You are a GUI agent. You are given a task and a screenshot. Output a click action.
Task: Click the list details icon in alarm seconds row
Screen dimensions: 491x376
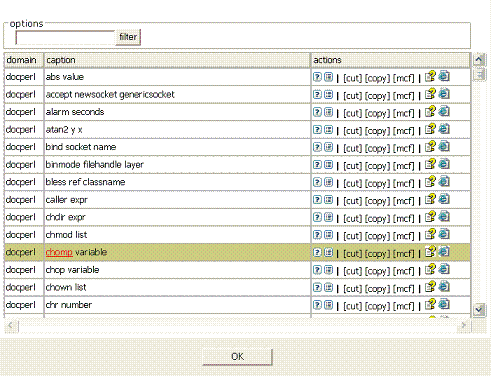click(328, 112)
